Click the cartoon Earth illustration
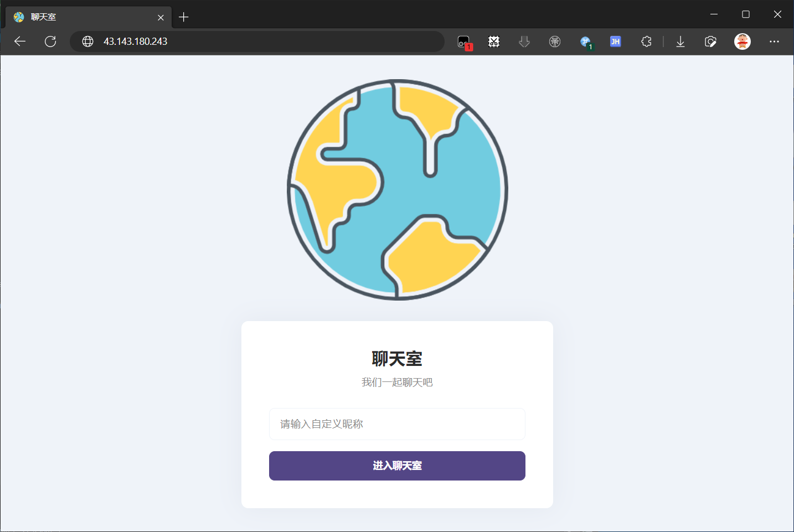The width and height of the screenshot is (794, 532). (x=396, y=190)
